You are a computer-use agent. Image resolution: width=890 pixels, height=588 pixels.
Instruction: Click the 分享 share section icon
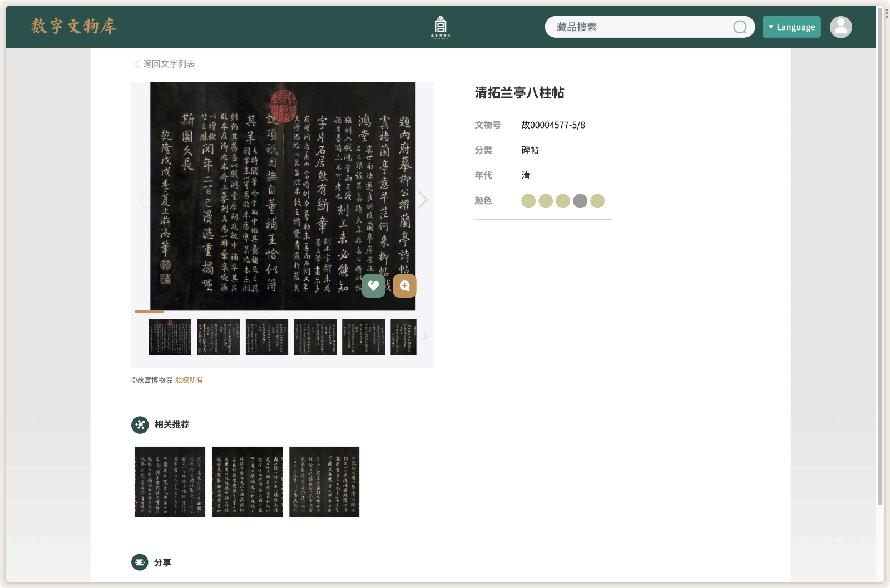click(140, 562)
